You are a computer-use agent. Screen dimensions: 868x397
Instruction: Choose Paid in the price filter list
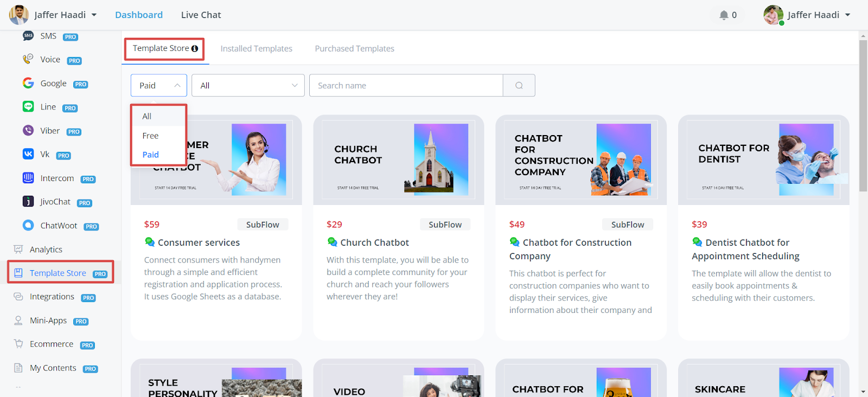[x=159, y=155]
